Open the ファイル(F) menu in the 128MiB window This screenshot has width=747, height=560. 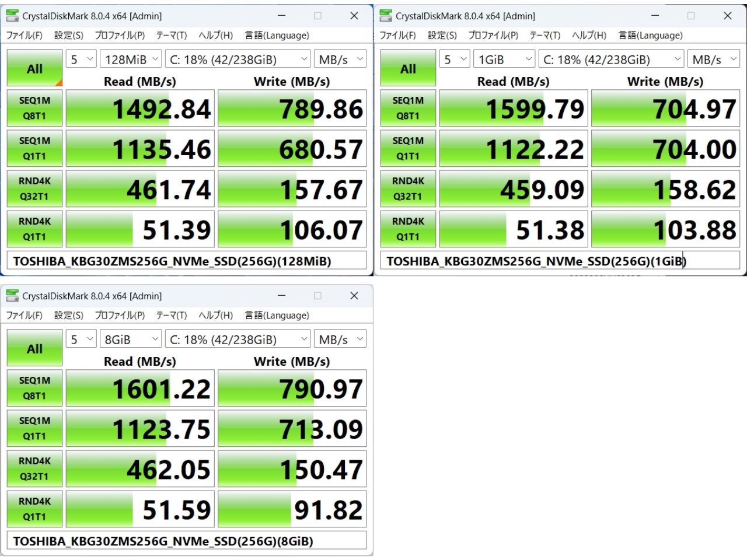point(25,36)
